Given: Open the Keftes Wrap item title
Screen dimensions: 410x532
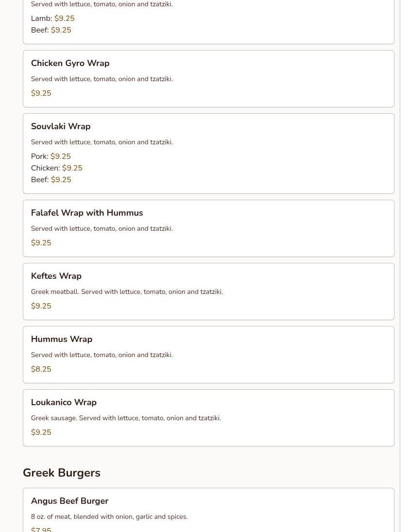Looking at the screenshot, I should [x=56, y=276].
